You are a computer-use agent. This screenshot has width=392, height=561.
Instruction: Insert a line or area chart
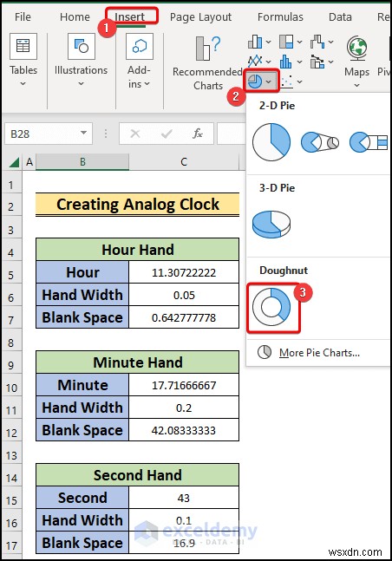tap(255, 62)
